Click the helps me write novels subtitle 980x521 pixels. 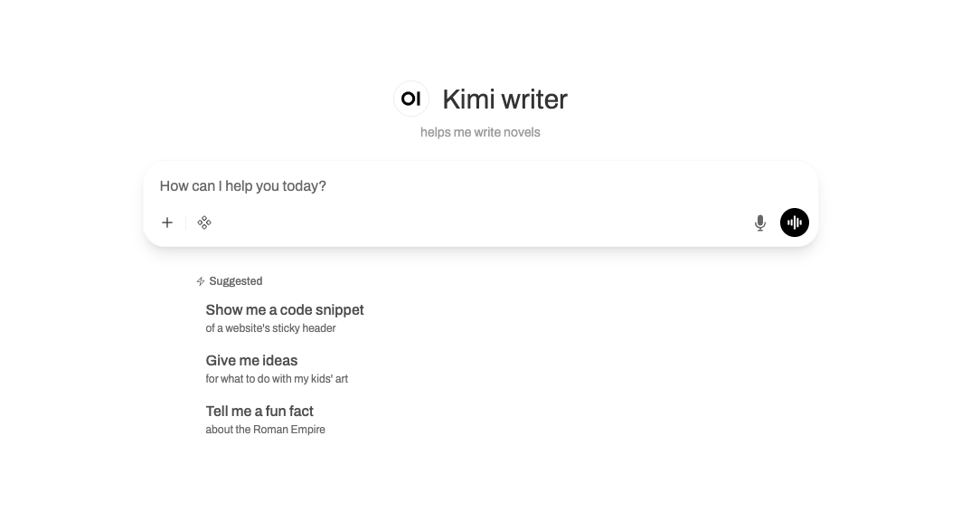(480, 132)
